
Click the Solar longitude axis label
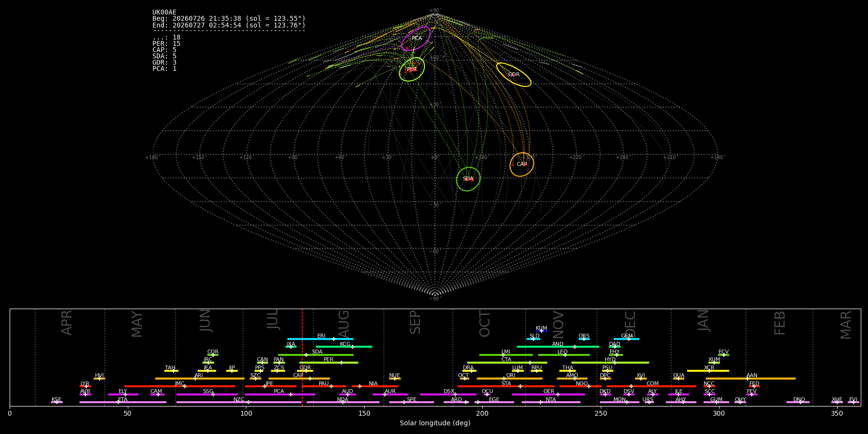click(x=435, y=423)
